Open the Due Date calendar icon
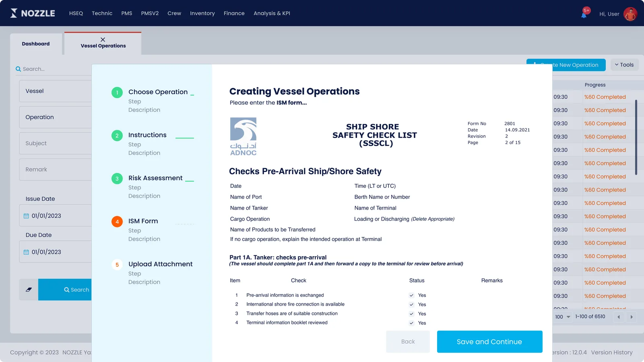Viewport: 644px width, 362px height. pyautogui.click(x=26, y=252)
